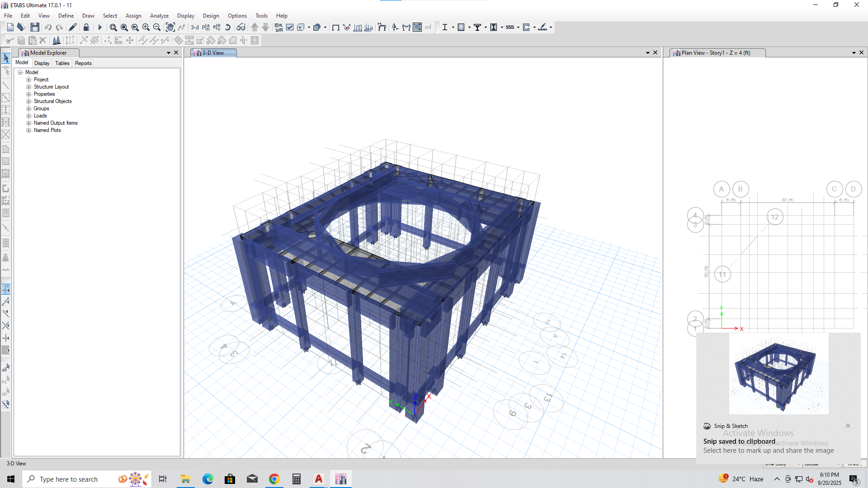This screenshot has height=488, width=868.
Task: Open steel frame design dropdown arrow
Action: (453, 28)
